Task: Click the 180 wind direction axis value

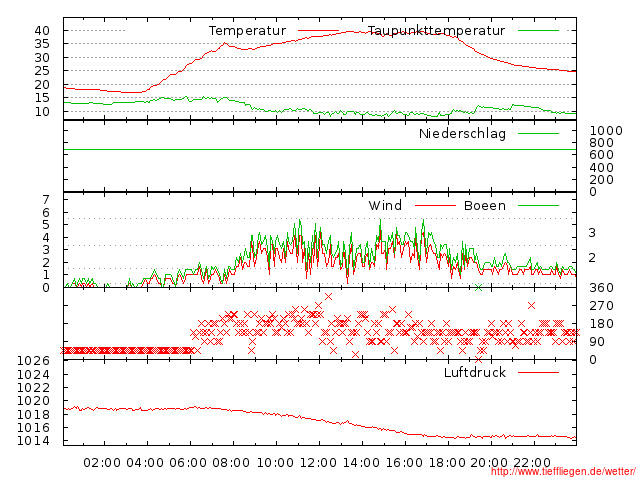Action: (602, 324)
